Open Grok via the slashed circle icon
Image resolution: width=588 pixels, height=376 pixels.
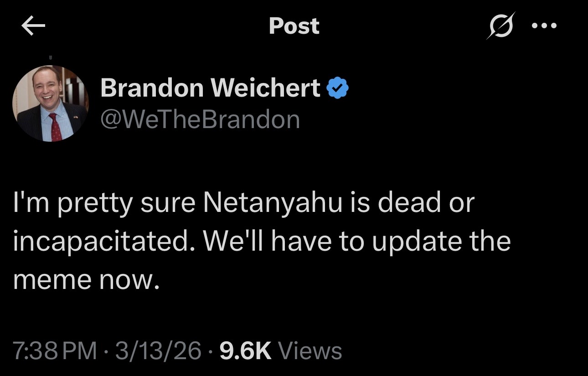[499, 26]
